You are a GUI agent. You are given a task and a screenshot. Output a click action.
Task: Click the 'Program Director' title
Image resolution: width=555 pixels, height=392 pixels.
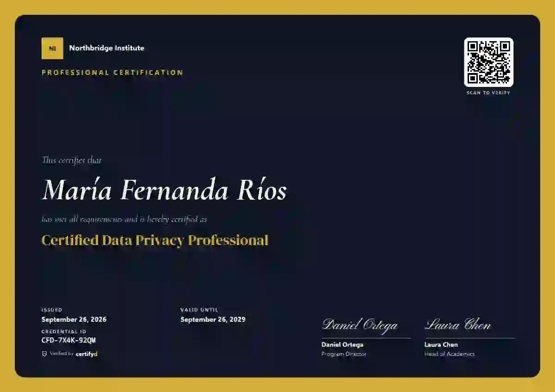click(344, 354)
